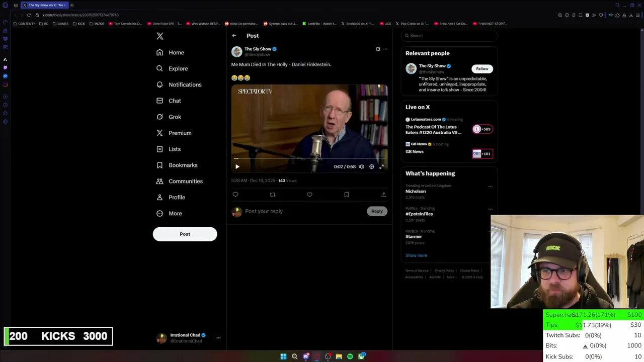Like the post with the heart icon
The image size is (644, 362).
click(x=309, y=195)
